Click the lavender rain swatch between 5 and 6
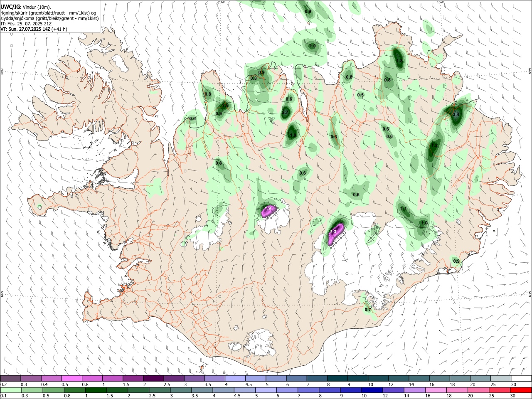This screenshot has width=532, height=399. click(x=266, y=390)
